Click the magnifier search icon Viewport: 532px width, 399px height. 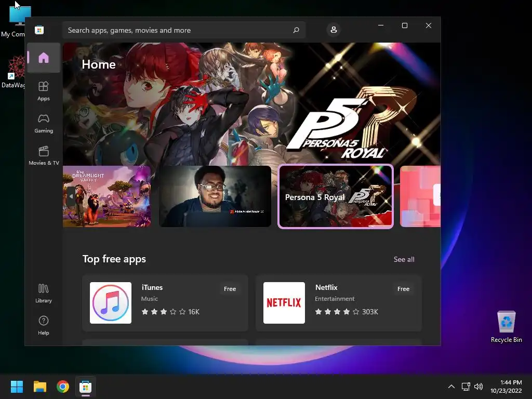point(296,30)
